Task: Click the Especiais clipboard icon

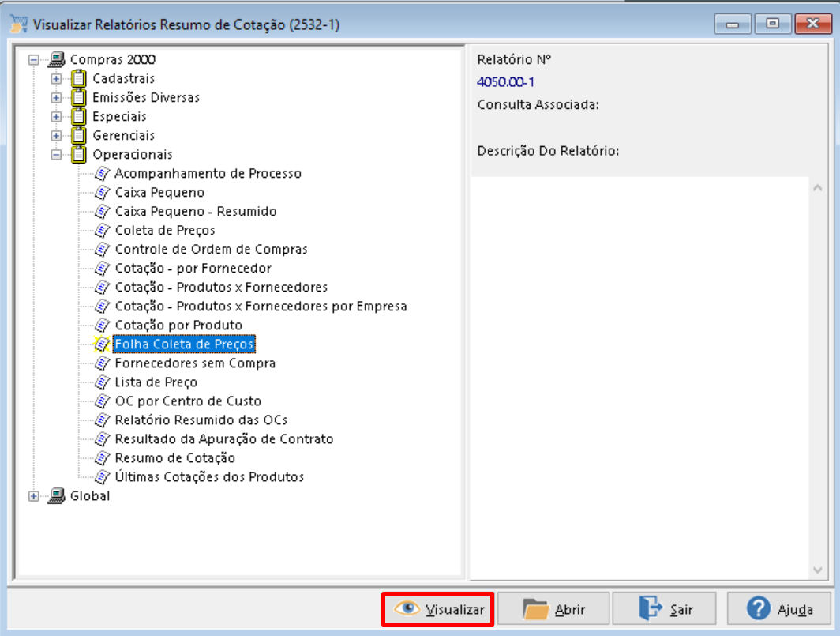Action: tap(79, 116)
